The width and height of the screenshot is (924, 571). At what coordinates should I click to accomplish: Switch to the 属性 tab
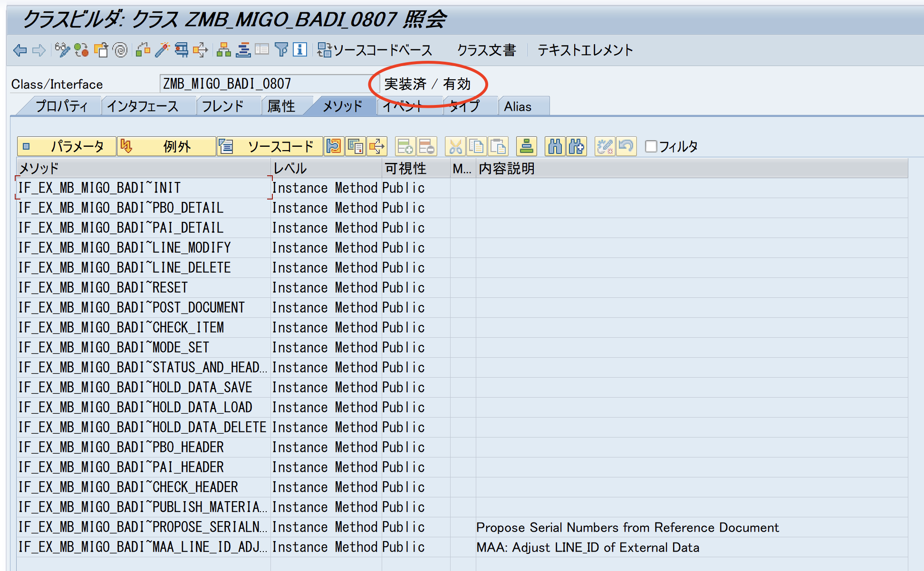click(x=281, y=106)
